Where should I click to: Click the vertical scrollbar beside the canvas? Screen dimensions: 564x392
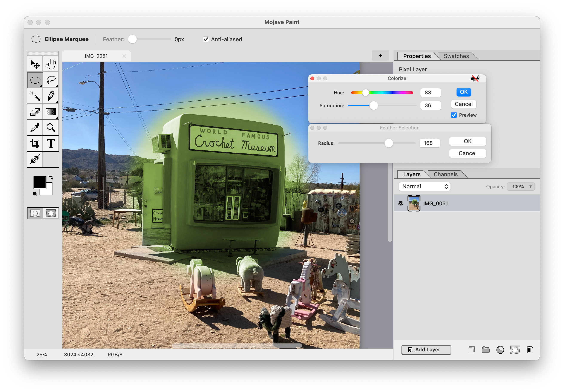[x=390, y=202]
